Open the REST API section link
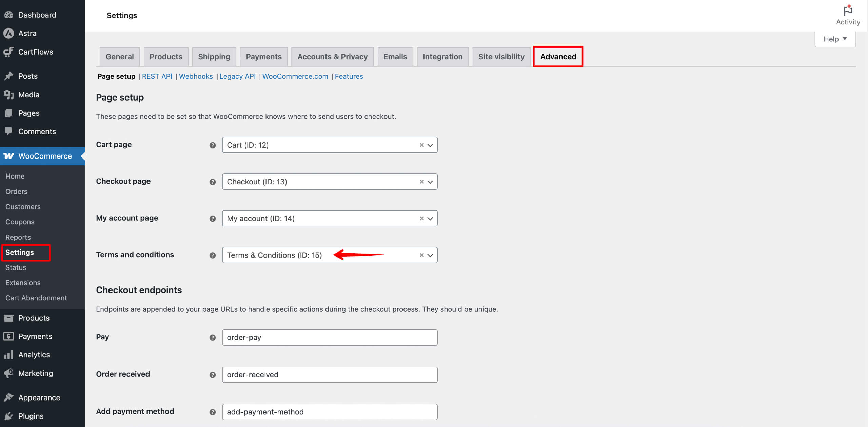This screenshot has width=868, height=427. pos(157,76)
